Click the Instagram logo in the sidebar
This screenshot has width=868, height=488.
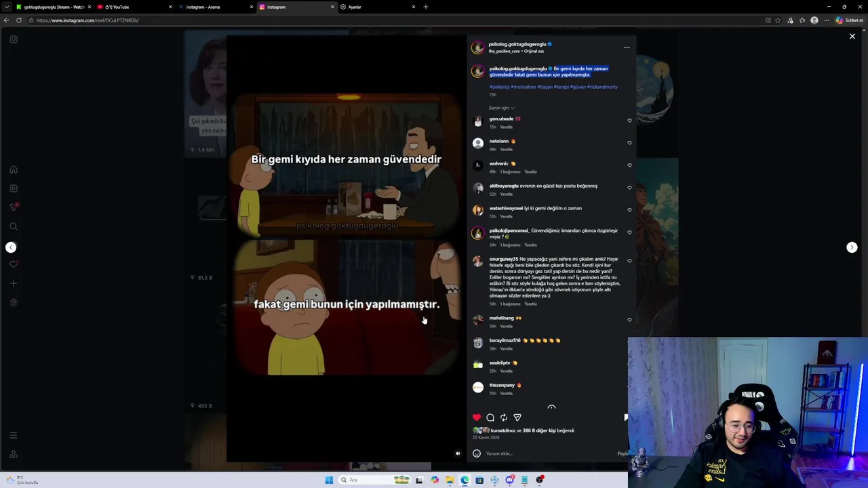(14, 39)
